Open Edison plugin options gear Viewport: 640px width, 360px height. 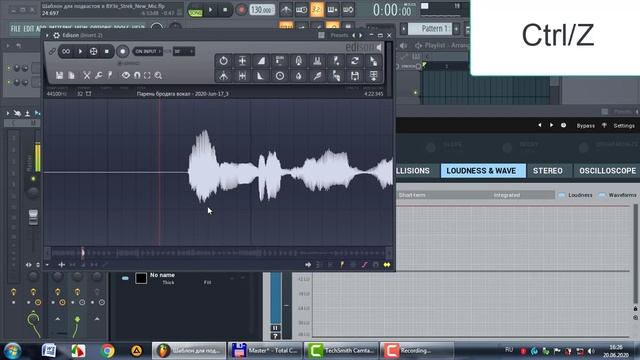56,36
